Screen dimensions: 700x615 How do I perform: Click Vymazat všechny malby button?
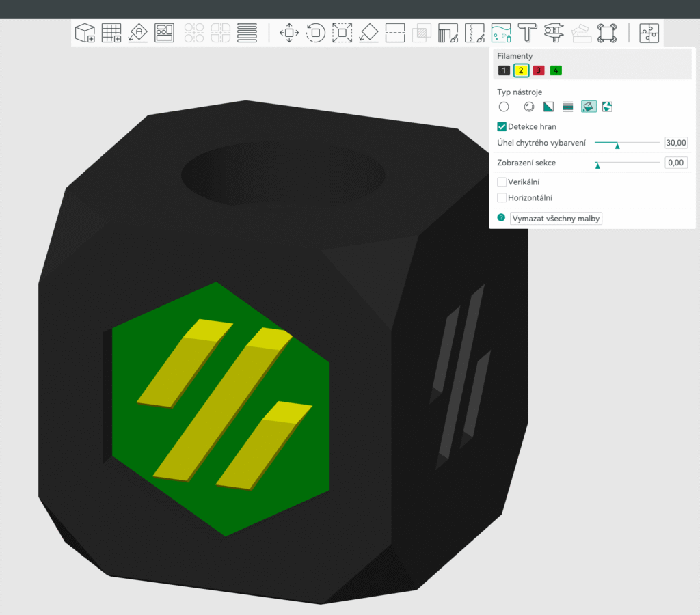click(556, 218)
